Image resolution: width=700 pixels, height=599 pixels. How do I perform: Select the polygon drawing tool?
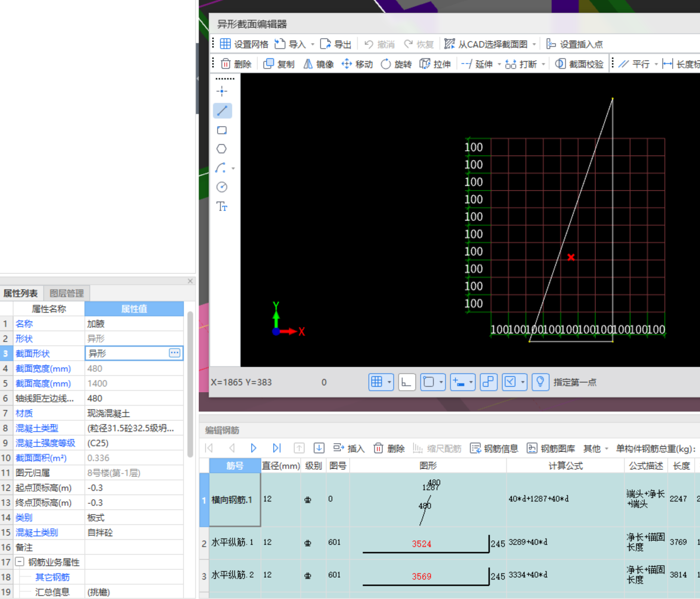222,149
